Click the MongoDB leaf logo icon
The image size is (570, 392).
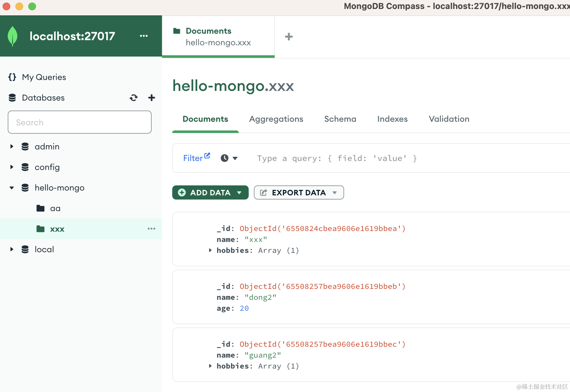(x=13, y=36)
